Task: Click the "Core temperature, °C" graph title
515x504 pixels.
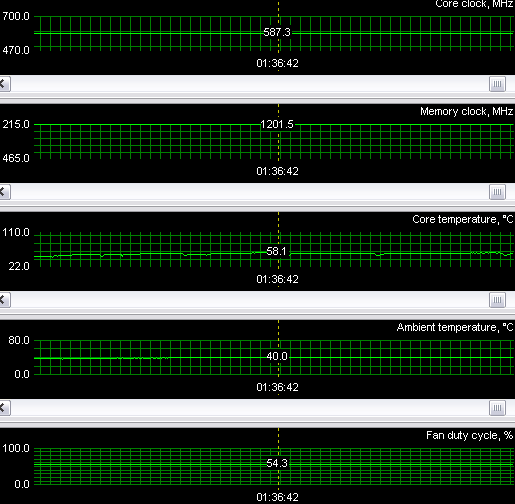Action: point(463,219)
